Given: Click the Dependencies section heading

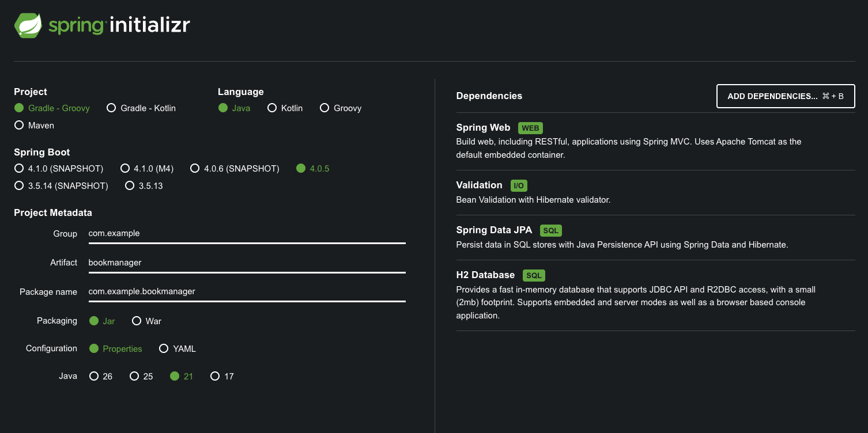Looking at the screenshot, I should click(489, 96).
